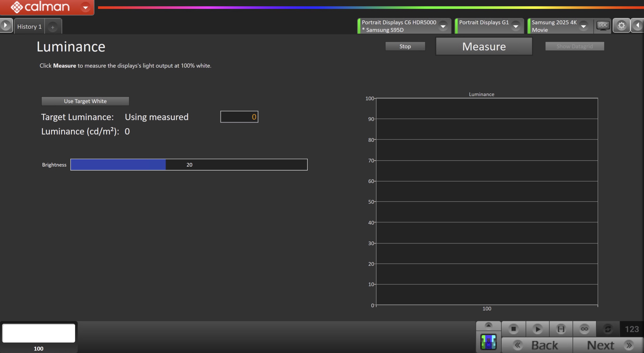The width and height of the screenshot is (644, 353).
Task: Open the Calman main menu dropdown
Action: [x=85, y=7]
